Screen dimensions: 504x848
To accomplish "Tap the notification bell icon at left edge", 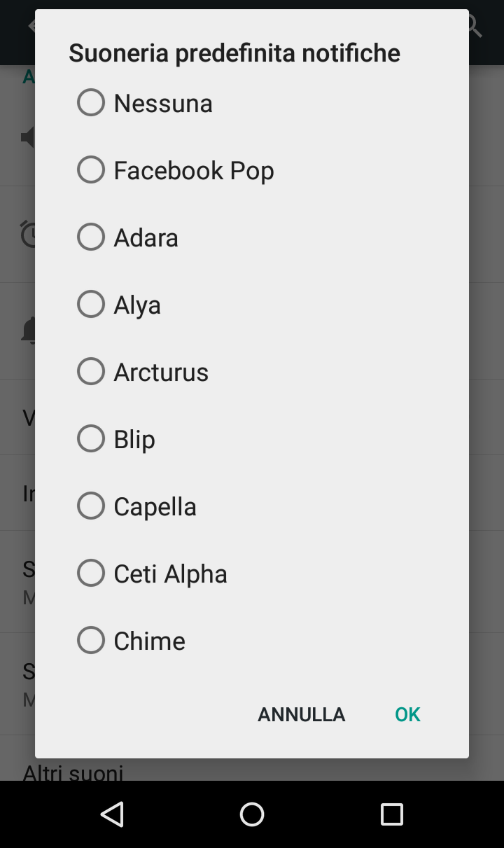I will pyautogui.click(x=28, y=331).
